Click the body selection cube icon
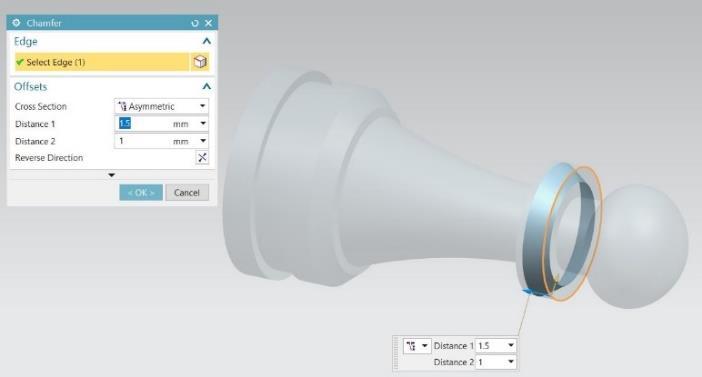 [200, 62]
